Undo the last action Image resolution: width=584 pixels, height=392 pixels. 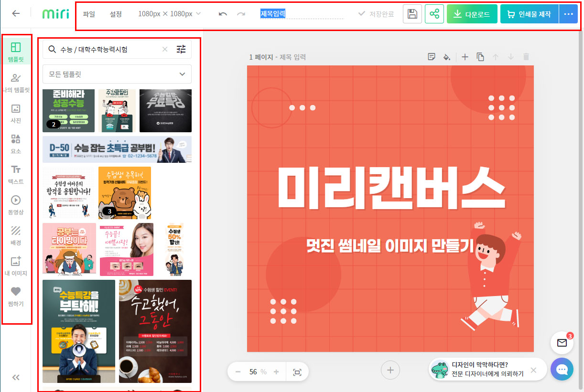coord(223,14)
